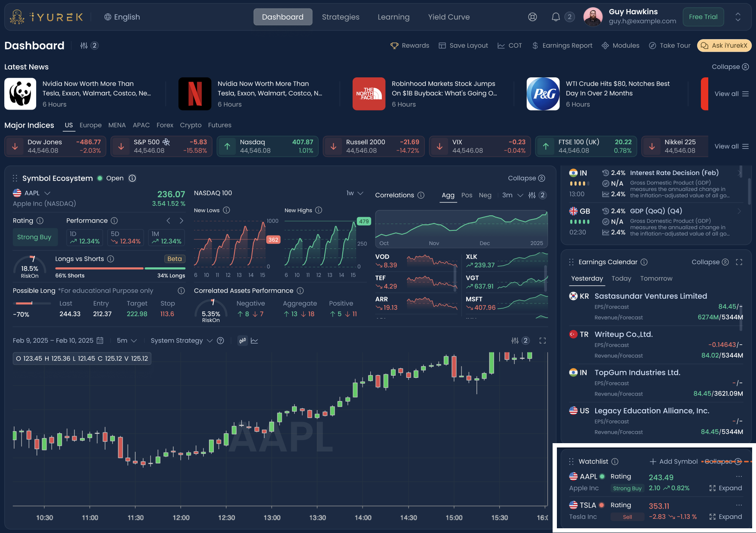Fullscreen the Earnings Calendar panel
Viewport: 756px width, 533px height.
coord(739,262)
